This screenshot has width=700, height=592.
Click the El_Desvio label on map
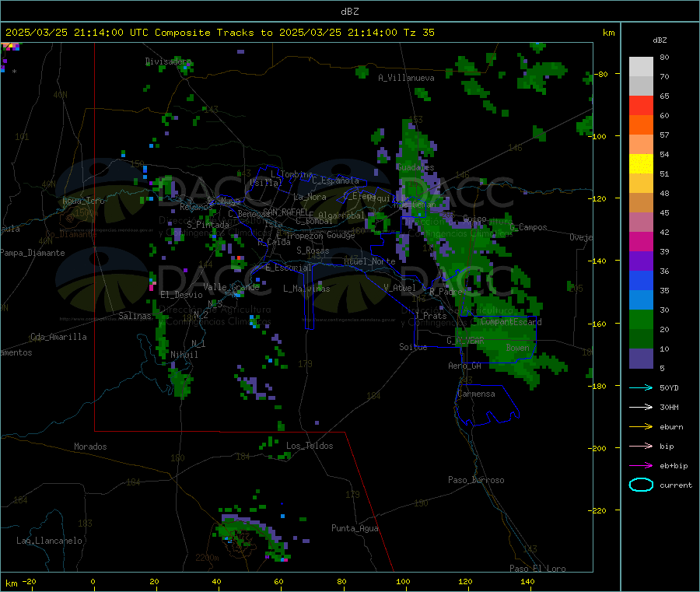pos(181,295)
